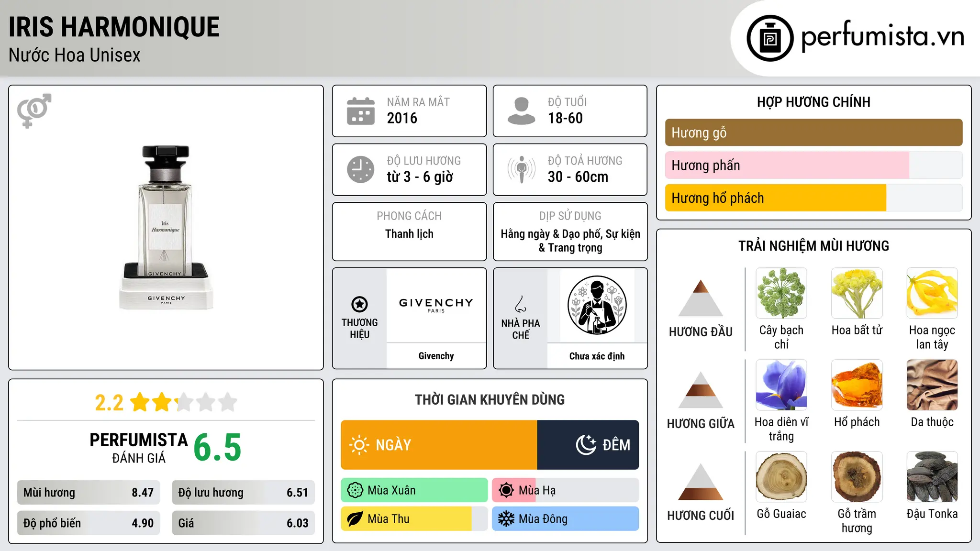Click the TRẢI NGHIỆM MÙI HƯƠNG heading
Viewport: 980px width, 551px height.
coord(813,246)
